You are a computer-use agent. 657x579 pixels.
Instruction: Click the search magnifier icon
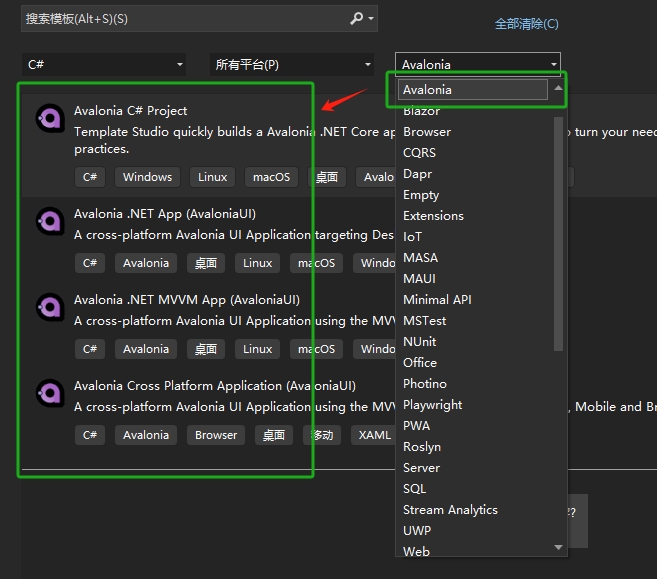(356, 18)
